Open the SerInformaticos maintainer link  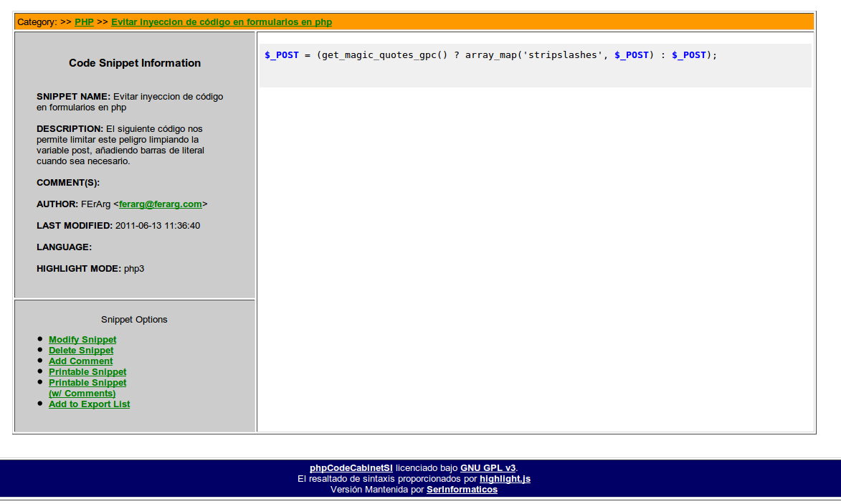tap(461, 490)
